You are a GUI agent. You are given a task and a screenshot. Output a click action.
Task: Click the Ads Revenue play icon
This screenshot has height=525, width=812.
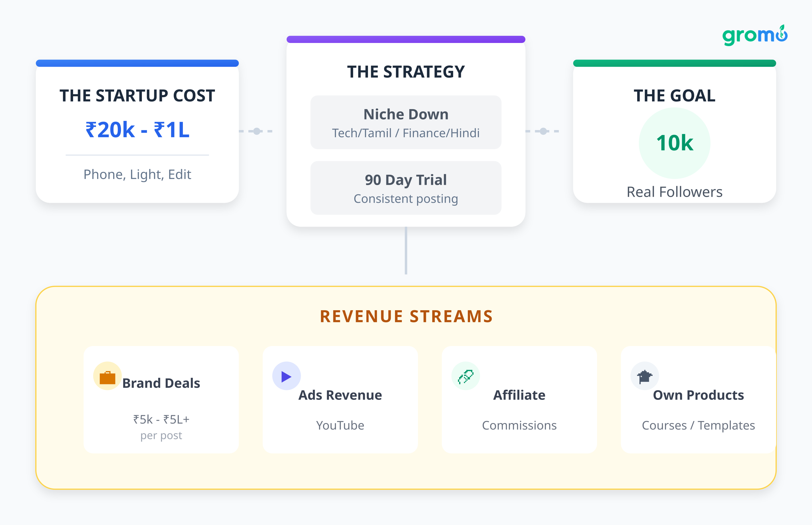click(286, 376)
